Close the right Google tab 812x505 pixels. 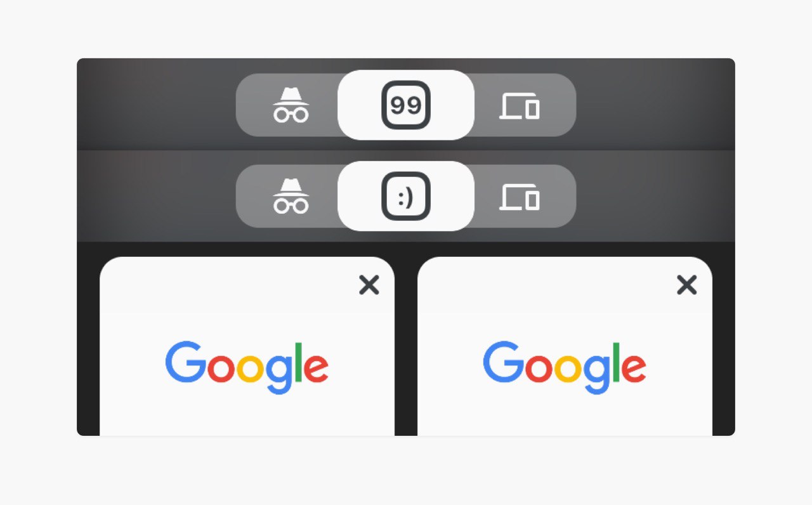(686, 285)
